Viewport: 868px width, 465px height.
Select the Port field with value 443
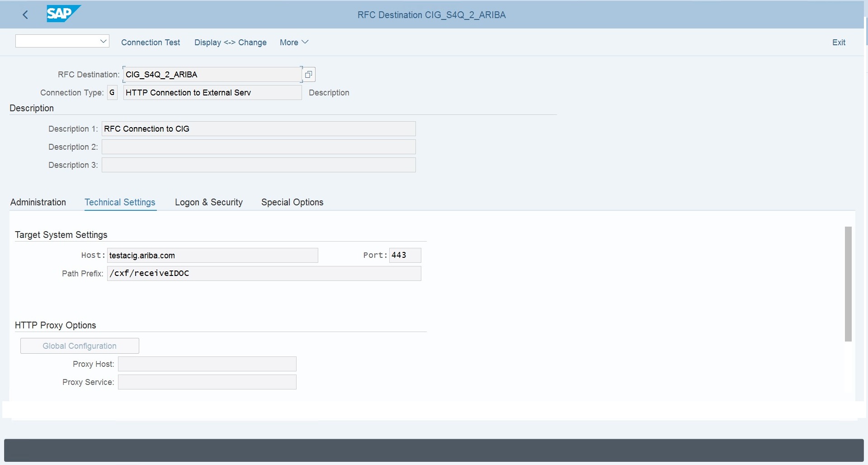tap(404, 255)
